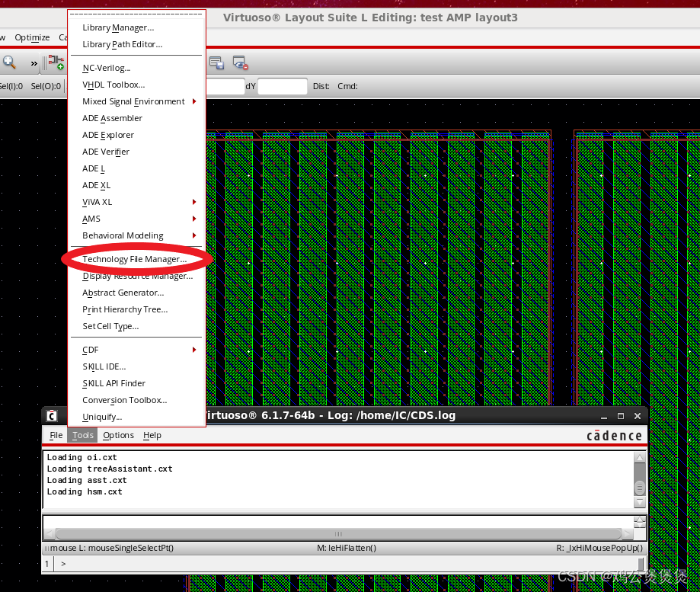
Task: Maximize the CDS.log window
Action: pyautogui.click(x=621, y=416)
